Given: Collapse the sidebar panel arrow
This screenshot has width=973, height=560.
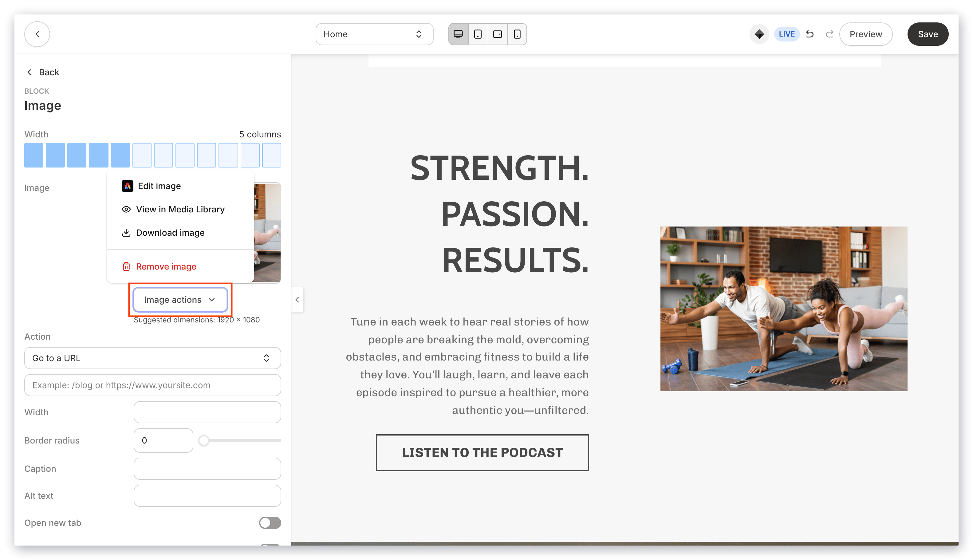Looking at the screenshot, I should pos(297,299).
